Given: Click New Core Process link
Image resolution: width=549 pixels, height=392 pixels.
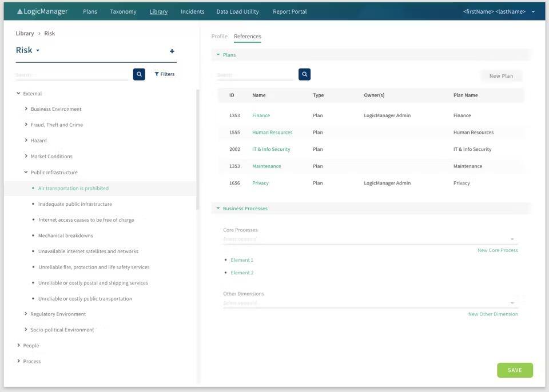Looking at the screenshot, I should pyautogui.click(x=498, y=250).
